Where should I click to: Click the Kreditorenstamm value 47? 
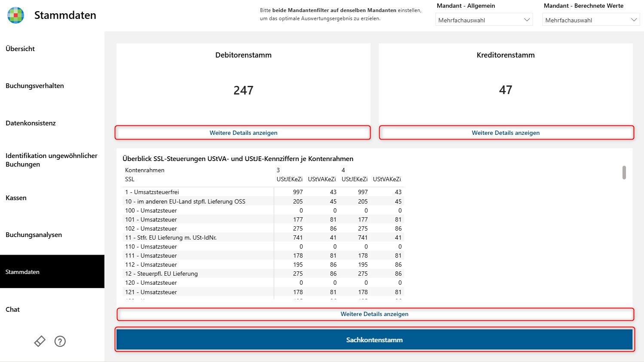click(506, 90)
